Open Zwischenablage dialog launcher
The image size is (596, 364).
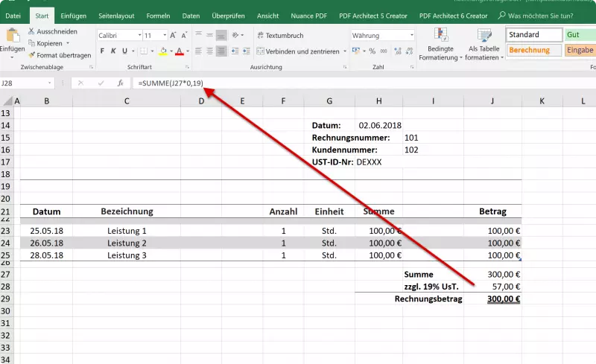coord(91,67)
